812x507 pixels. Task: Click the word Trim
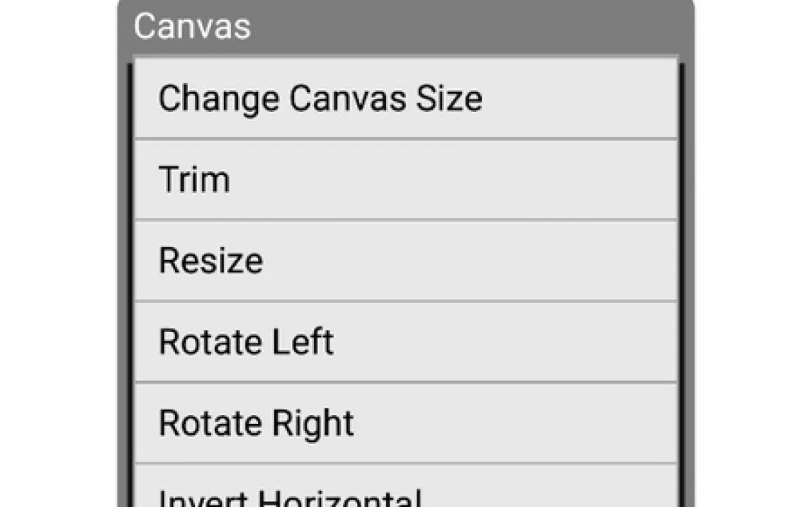194,180
